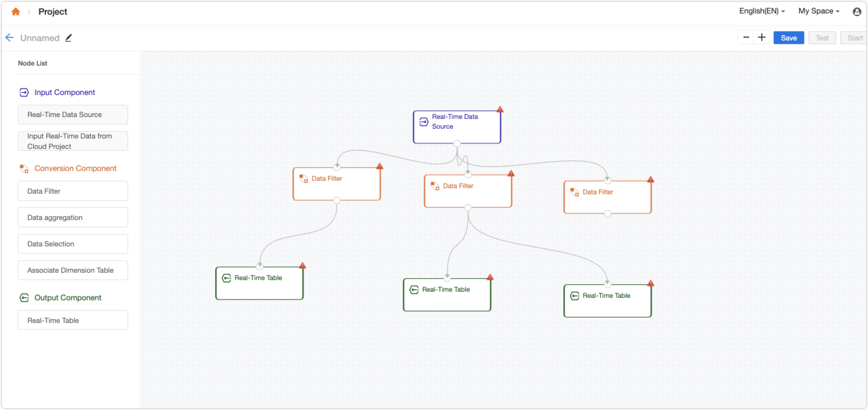
Task: Select the middle Data Filter node on canvas
Action: (x=468, y=190)
